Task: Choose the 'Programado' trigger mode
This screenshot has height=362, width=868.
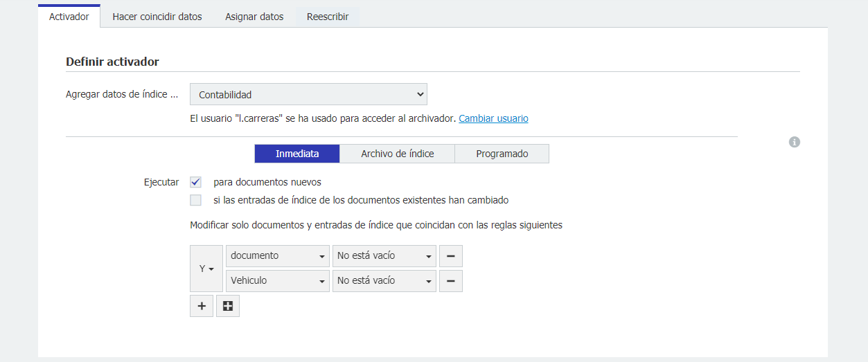Action: [x=502, y=154]
